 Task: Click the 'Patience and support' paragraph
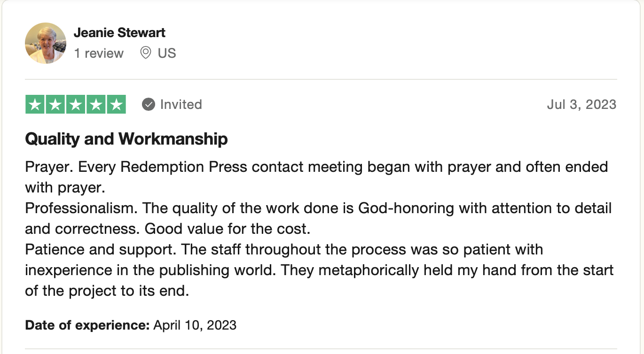(x=319, y=270)
